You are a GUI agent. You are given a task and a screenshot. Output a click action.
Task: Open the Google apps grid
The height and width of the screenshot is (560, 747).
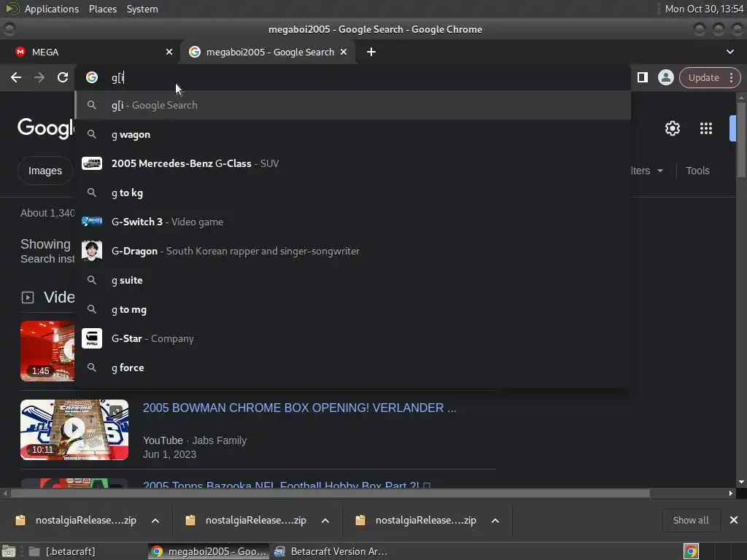(x=706, y=128)
